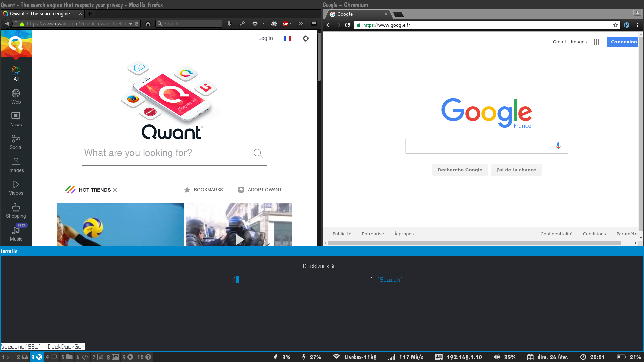The width and height of the screenshot is (644, 362).
Task: Open Qwant Social search icon
Action: [x=16, y=139]
